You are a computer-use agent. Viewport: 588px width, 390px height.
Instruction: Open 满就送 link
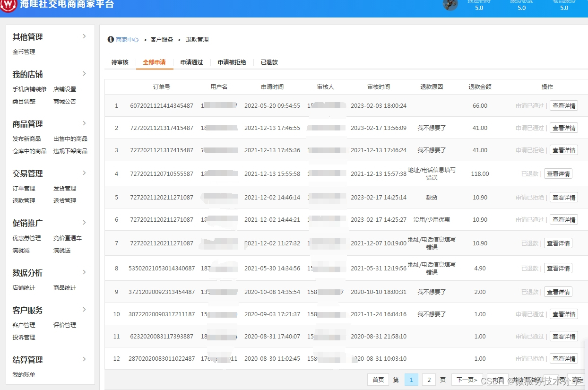(62, 251)
